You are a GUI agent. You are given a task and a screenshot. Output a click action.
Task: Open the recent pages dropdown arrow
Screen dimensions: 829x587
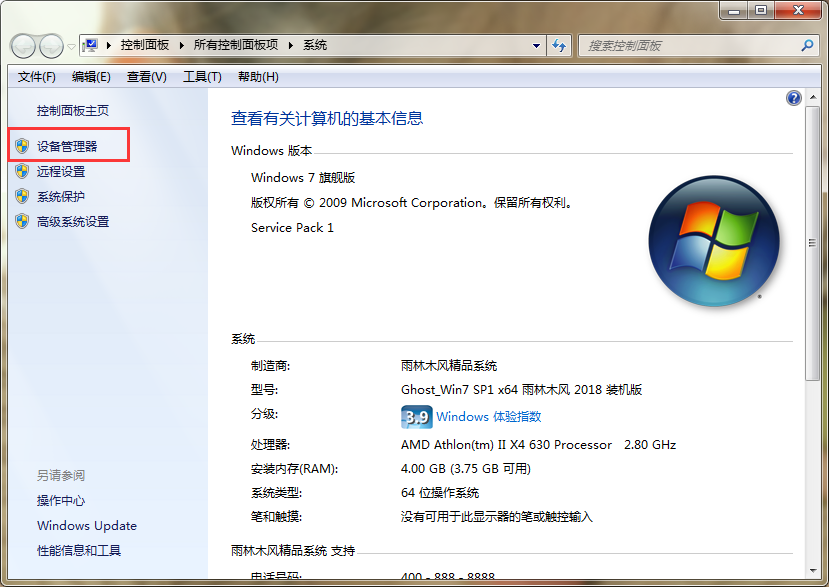[x=71, y=47]
